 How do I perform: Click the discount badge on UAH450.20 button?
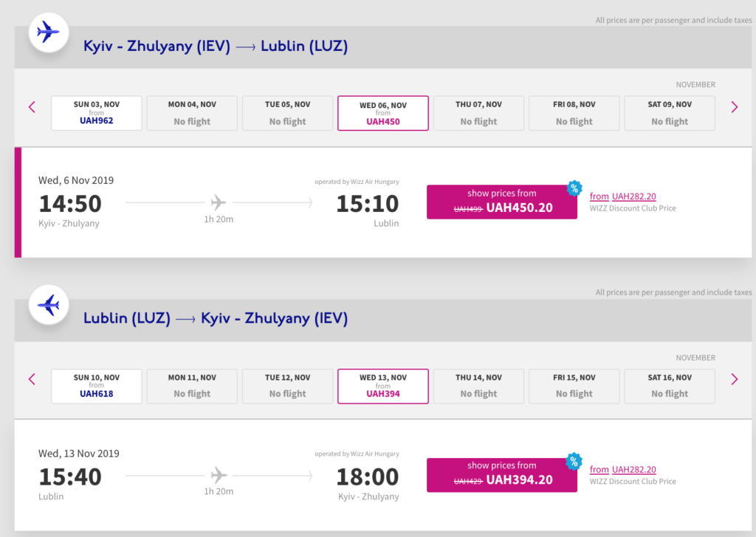click(x=574, y=188)
